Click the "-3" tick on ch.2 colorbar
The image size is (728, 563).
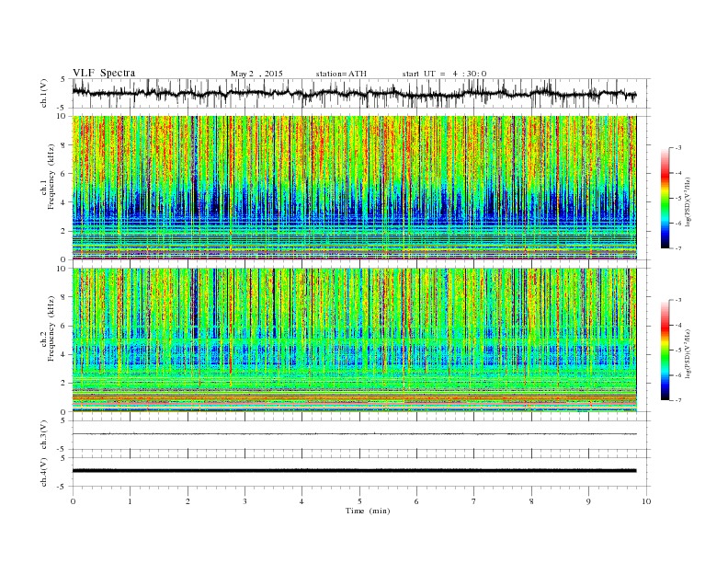pos(678,300)
